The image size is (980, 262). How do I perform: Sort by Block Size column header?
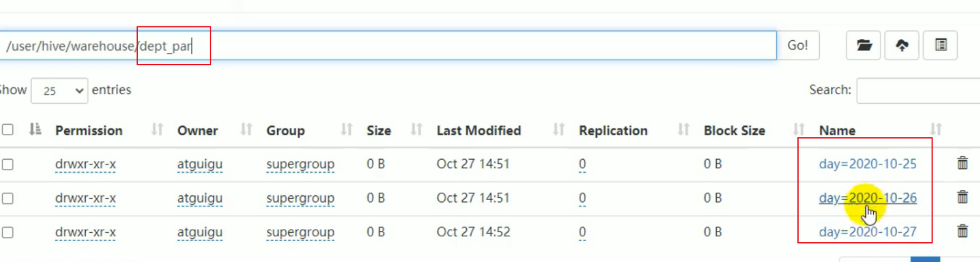(x=734, y=131)
